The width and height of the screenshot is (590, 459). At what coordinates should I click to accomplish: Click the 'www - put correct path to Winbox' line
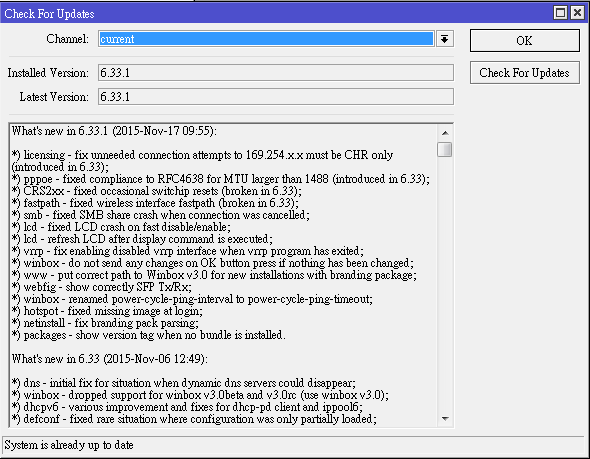[x=214, y=275]
